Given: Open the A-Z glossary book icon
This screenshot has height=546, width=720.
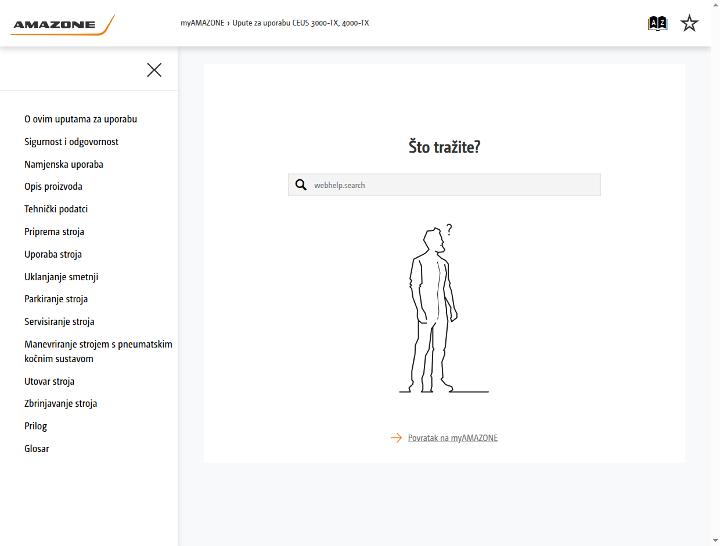Looking at the screenshot, I should click(657, 23).
